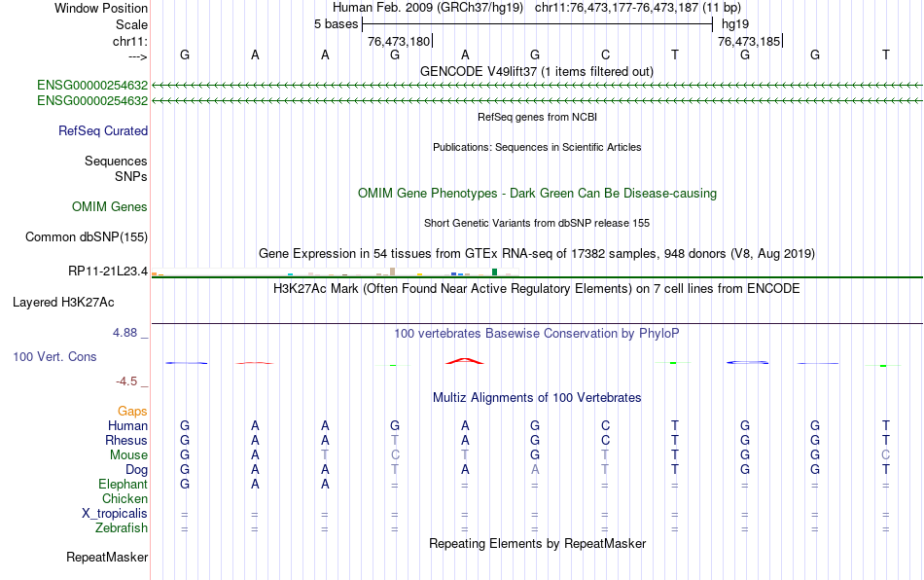924x580 pixels.
Task: Click the Scale track label
Action: coord(131,24)
